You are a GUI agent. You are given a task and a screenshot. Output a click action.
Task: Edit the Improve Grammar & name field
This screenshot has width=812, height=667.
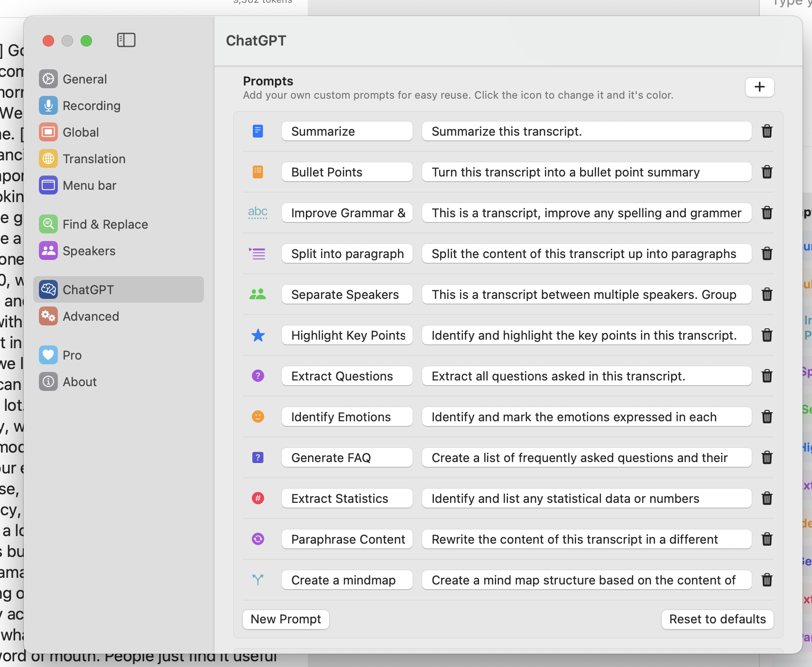pyautogui.click(x=347, y=213)
